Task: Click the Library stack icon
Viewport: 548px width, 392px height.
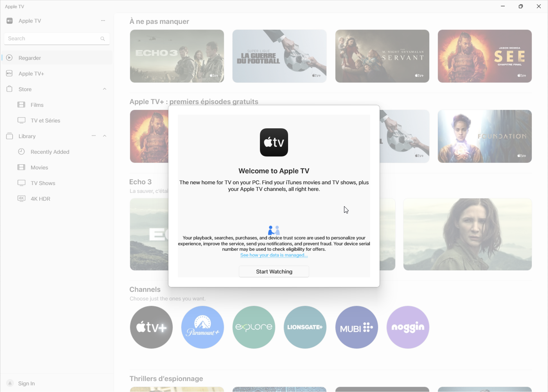Action: [x=9, y=136]
